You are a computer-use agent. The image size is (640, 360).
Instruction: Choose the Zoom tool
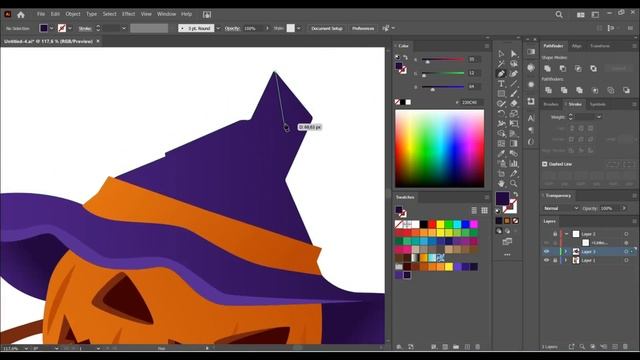(x=514, y=183)
